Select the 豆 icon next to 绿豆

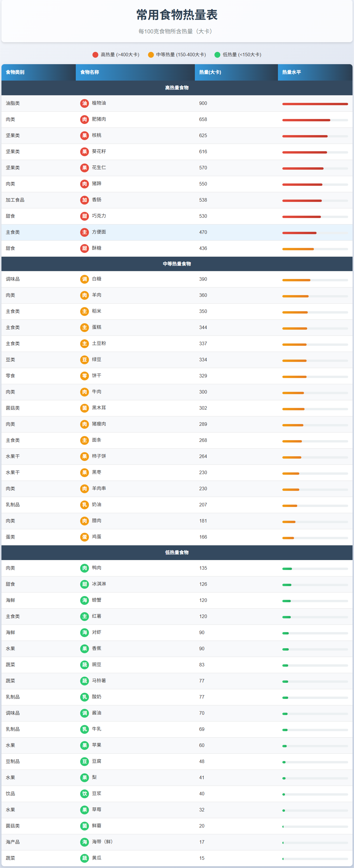tap(85, 360)
